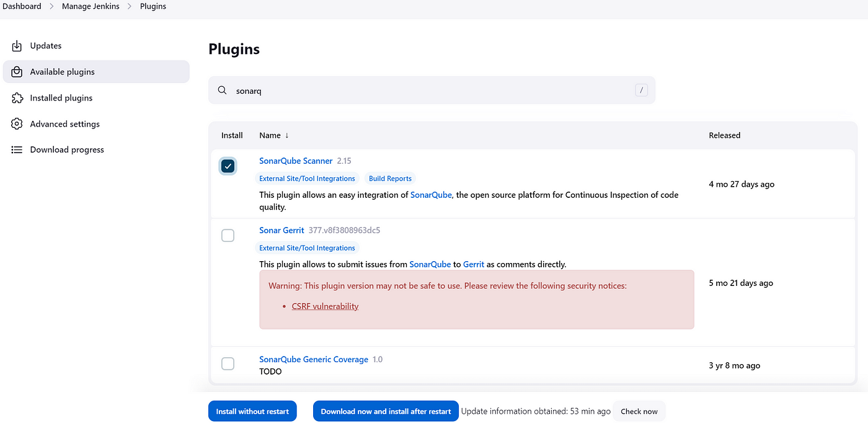Click the Dashboard breadcrumb

click(22, 6)
